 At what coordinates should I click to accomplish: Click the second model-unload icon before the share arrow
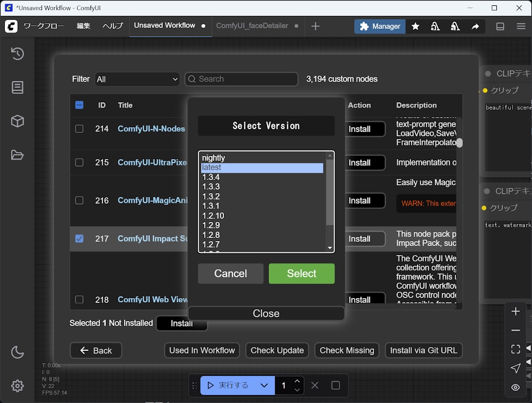(455, 26)
